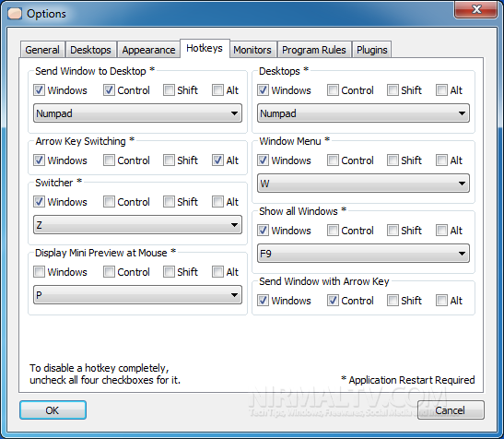Enable Shift for Arrow Key Switching
The height and width of the screenshot is (439, 504).
coord(169,160)
